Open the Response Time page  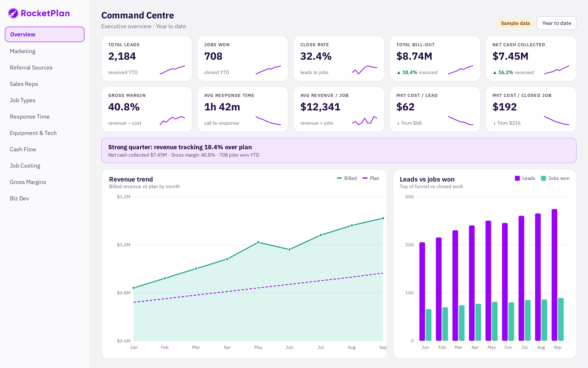pos(30,116)
